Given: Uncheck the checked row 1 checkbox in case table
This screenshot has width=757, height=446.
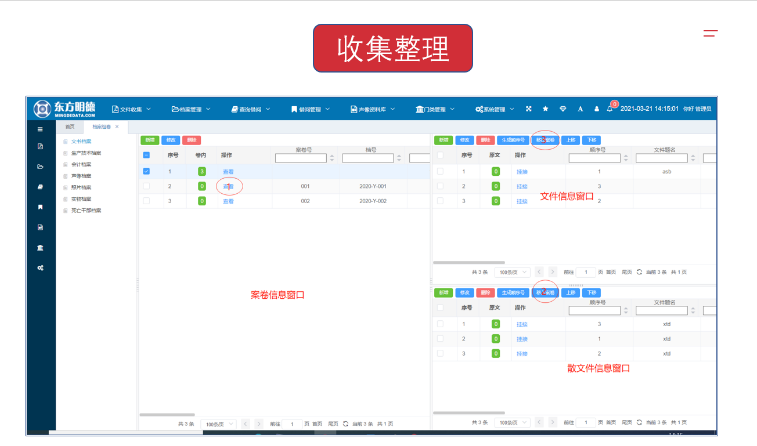Looking at the screenshot, I should (x=147, y=171).
